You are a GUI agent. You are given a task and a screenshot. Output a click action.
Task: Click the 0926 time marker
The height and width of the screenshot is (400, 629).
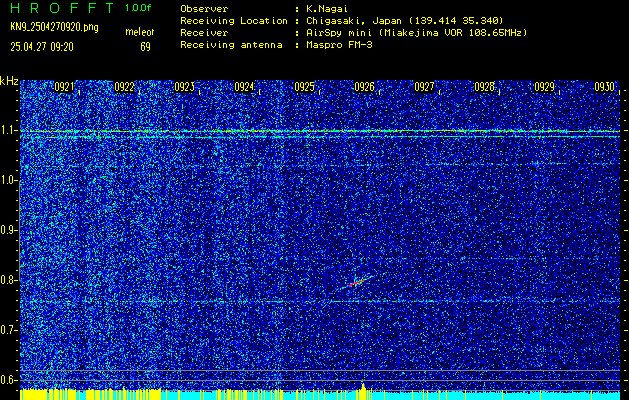click(364, 87)
